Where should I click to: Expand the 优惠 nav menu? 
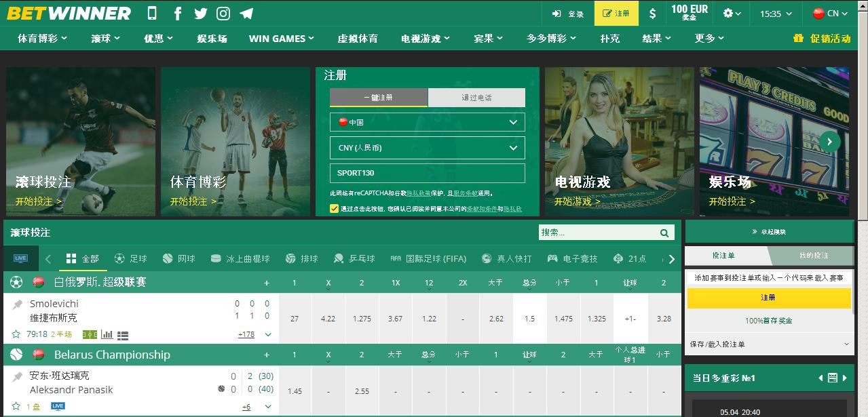[159, 39]
